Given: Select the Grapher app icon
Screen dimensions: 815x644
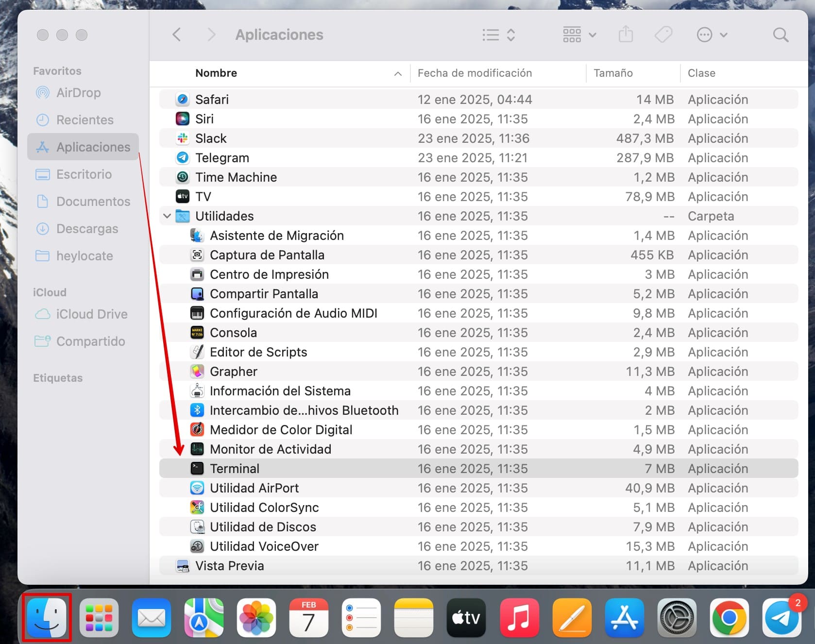Looking at the screenshot, I should point(197,372).
